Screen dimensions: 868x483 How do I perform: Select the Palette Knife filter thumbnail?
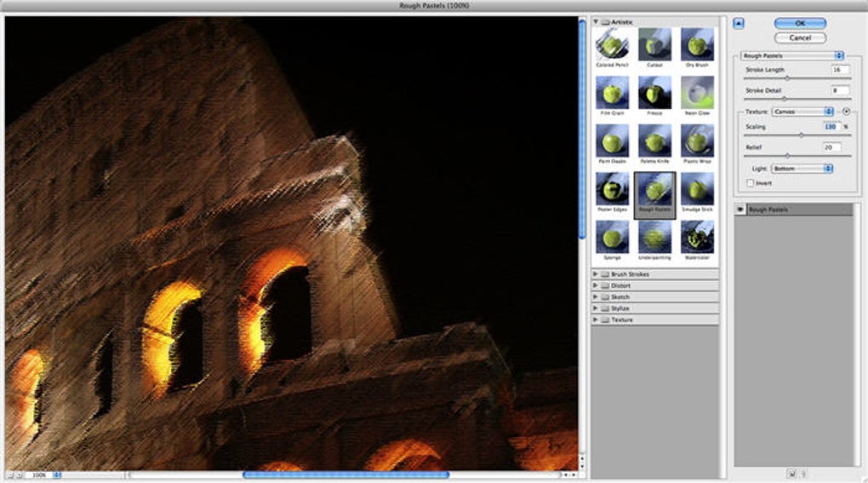(655, 141)
